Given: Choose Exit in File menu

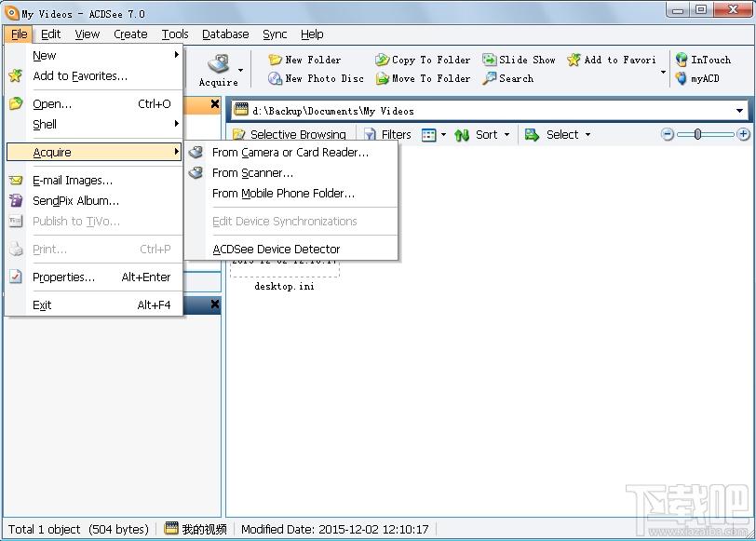Looking at the screenshot, I should pyautogui.click(x=94, y=304).
